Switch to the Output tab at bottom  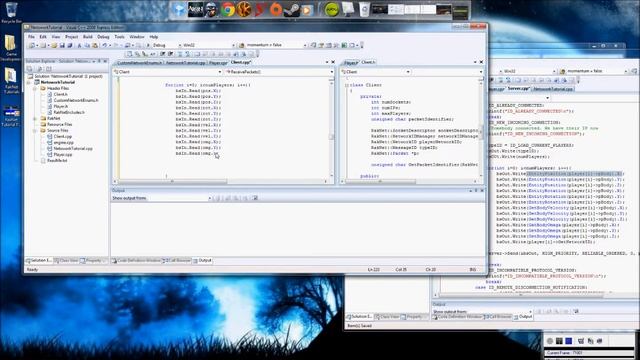click(202, 260)
